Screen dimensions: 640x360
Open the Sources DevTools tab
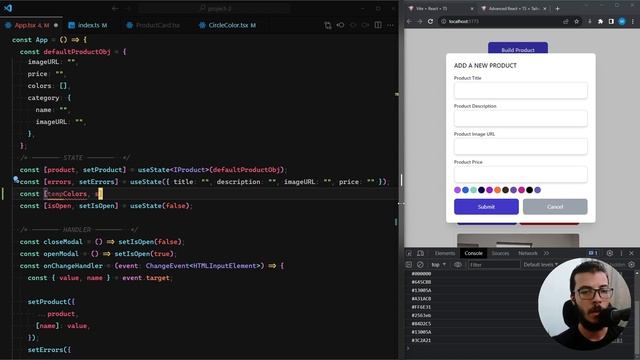click(x=500, y=253)
